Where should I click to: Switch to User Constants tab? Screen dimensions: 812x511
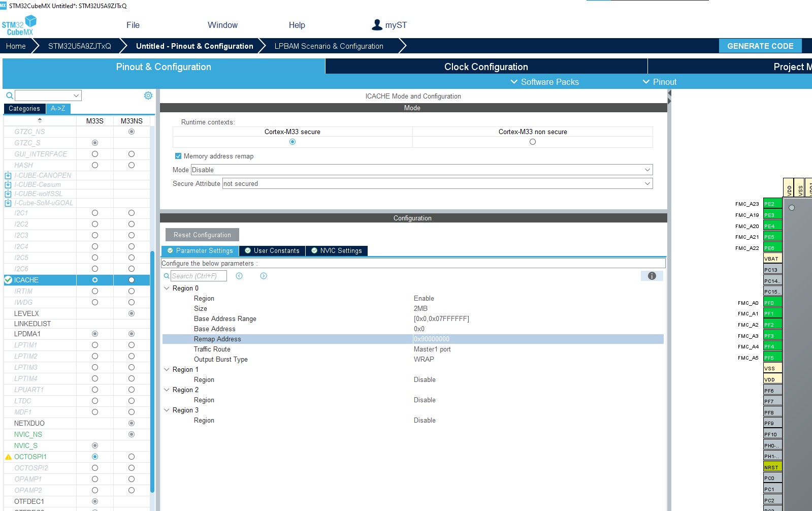[272, 250]
